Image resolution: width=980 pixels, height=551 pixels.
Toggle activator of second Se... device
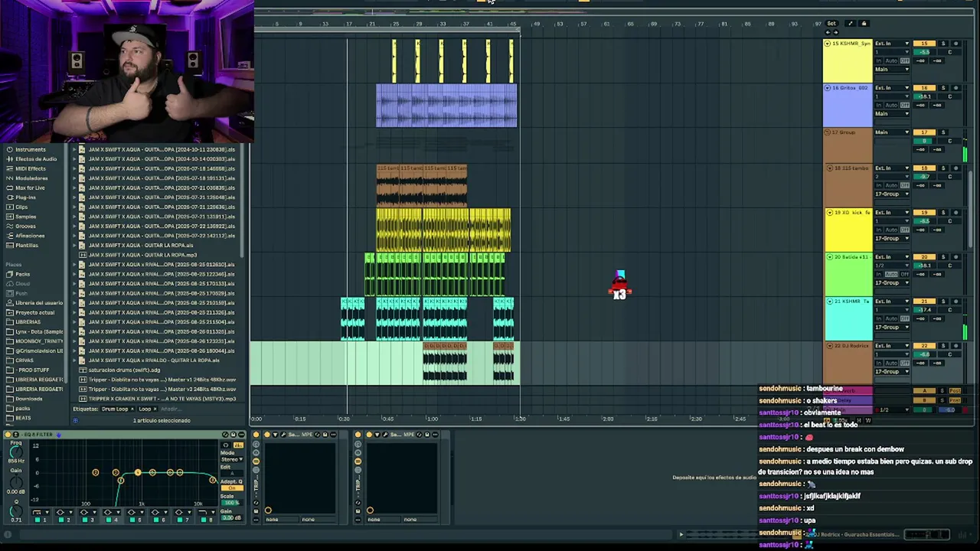pos(369,435)
